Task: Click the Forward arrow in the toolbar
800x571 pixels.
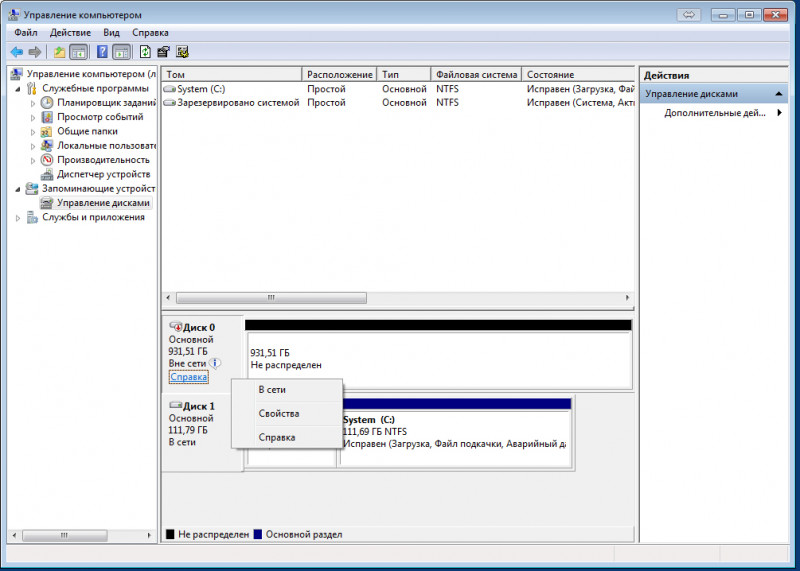Action: point(35,52)
